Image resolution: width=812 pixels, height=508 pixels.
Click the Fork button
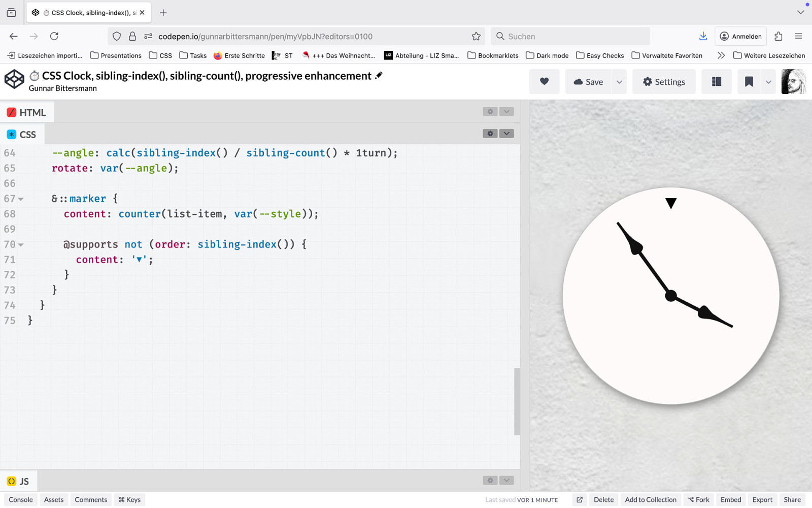(698, 500)
